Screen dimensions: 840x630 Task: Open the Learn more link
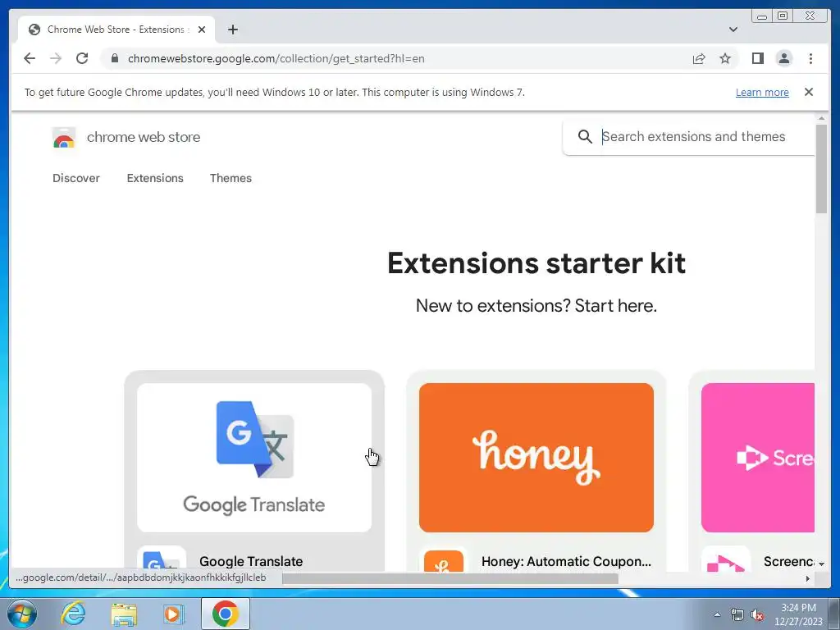(762, 92)
